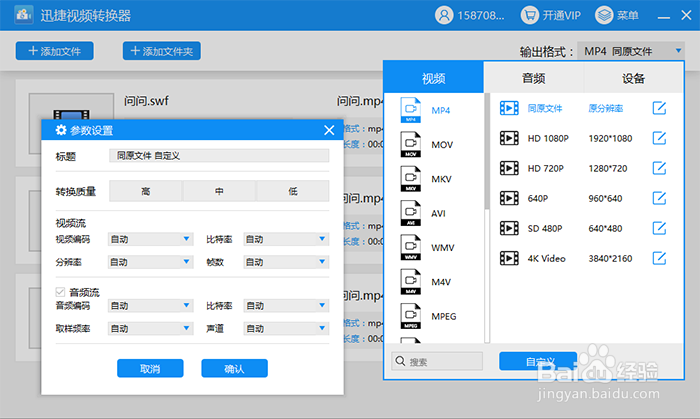Select the MP4 format file icon
The height and width of the screenshot is (419, 700).
411,110
